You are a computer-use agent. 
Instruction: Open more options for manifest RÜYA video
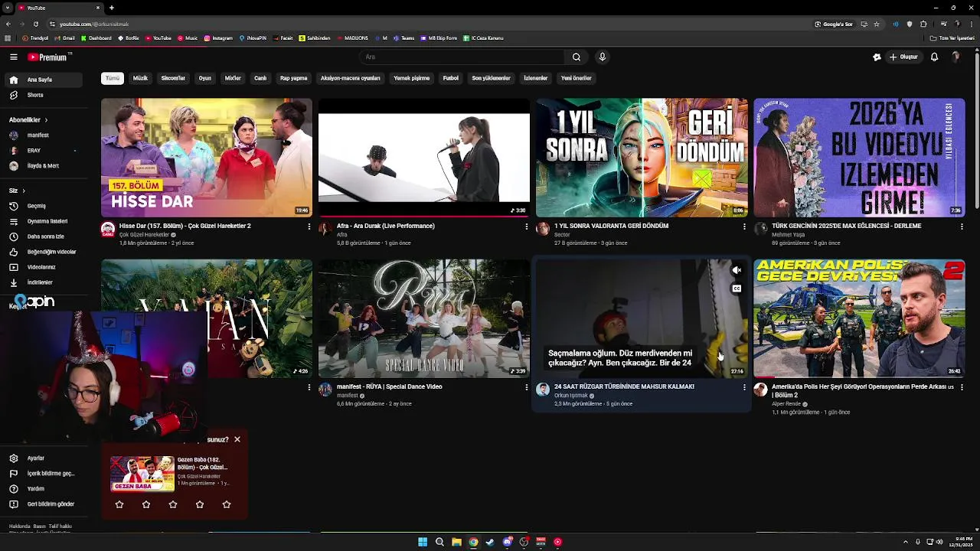(526, 387)
